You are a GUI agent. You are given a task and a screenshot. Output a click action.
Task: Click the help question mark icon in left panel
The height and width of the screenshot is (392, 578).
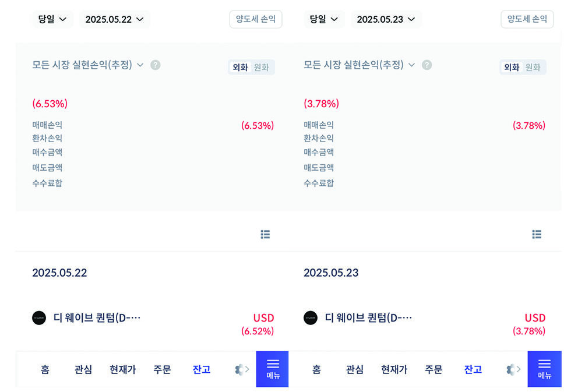coord(155,65)
